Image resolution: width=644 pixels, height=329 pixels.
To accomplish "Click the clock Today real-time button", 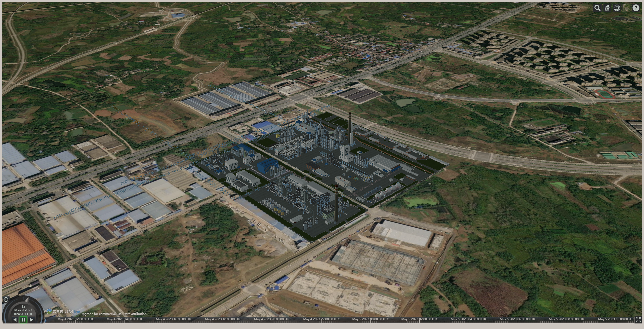I will pyautogui.click(x=6, y=299).
